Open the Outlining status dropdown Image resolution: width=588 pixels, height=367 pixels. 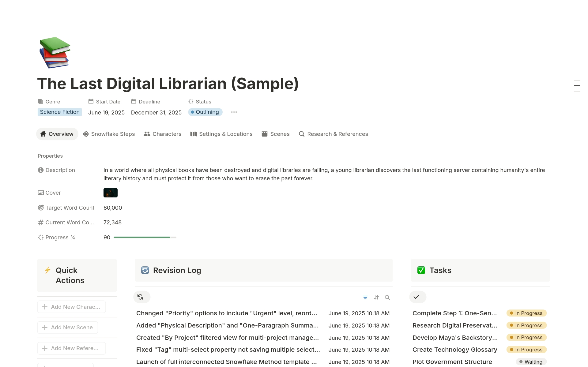205,112
